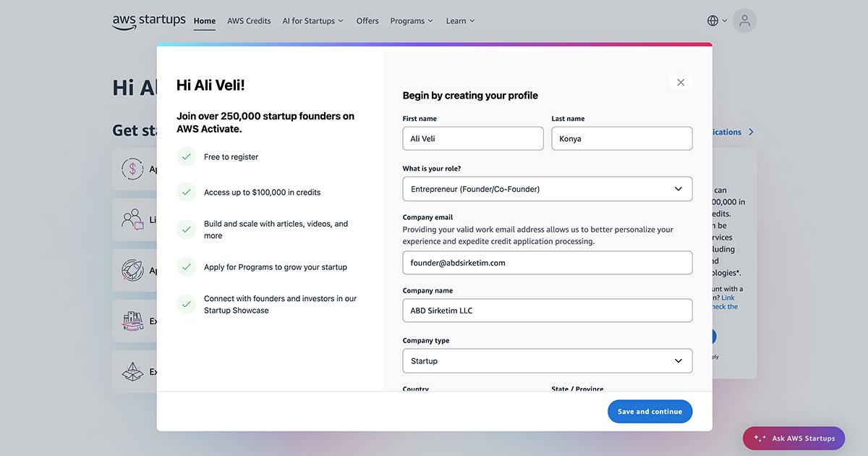Open the AI for Startups menu
Image resolution: width=868 pixels, height=456 pixels.
(x=312, y=21)
